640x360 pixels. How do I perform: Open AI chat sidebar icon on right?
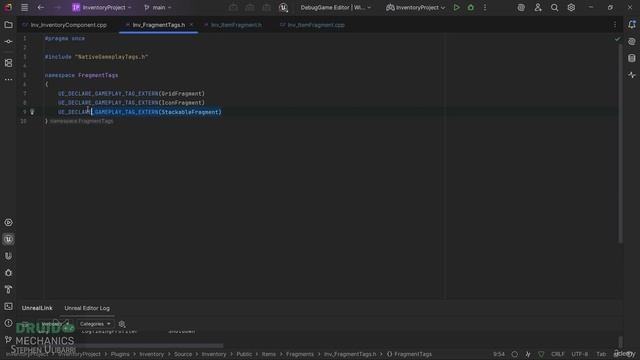coord(632,42)
